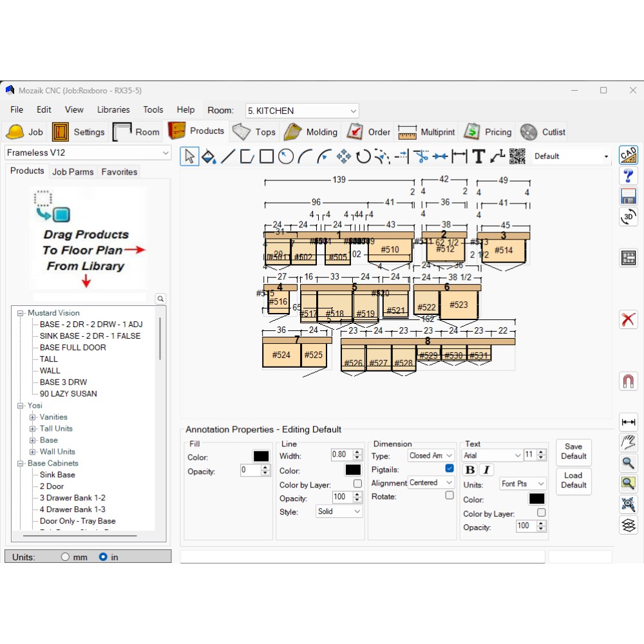Image resolution: width=644 pixels, height=644 pixels.
Task: Choose the rectangle drawing tool
Action: (267, 156)
